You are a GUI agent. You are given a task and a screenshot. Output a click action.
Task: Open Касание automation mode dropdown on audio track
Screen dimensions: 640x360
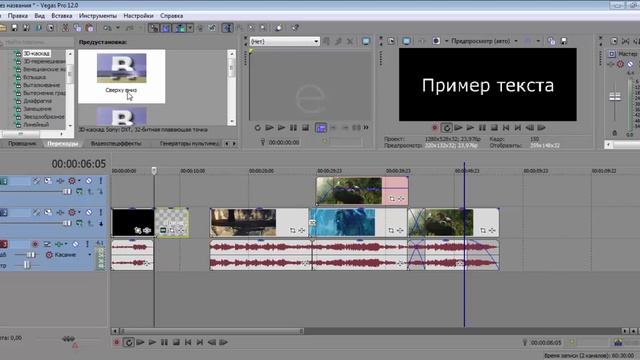(90, 255)
